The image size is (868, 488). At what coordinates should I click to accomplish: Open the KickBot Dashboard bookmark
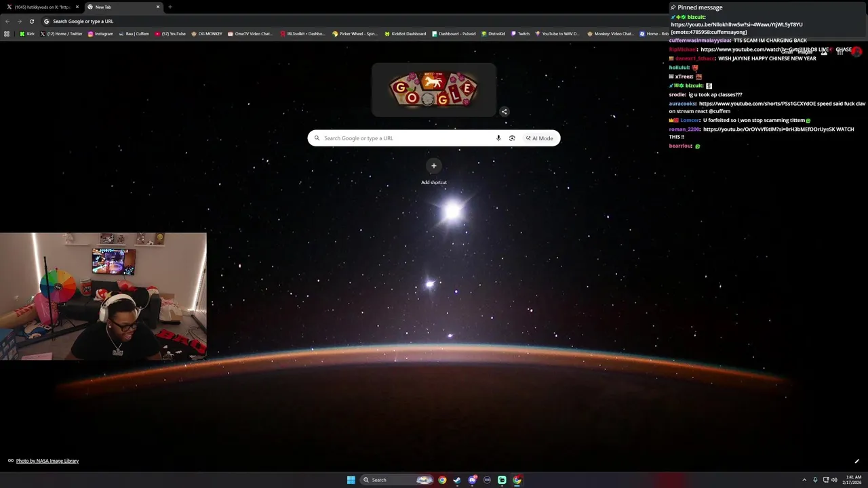[405, 33]
